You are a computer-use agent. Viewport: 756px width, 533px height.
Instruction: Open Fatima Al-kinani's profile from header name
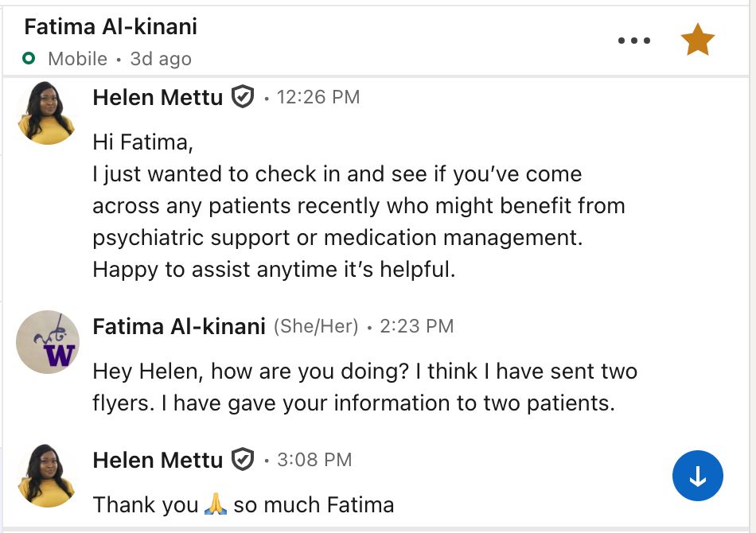click(111, 27)
